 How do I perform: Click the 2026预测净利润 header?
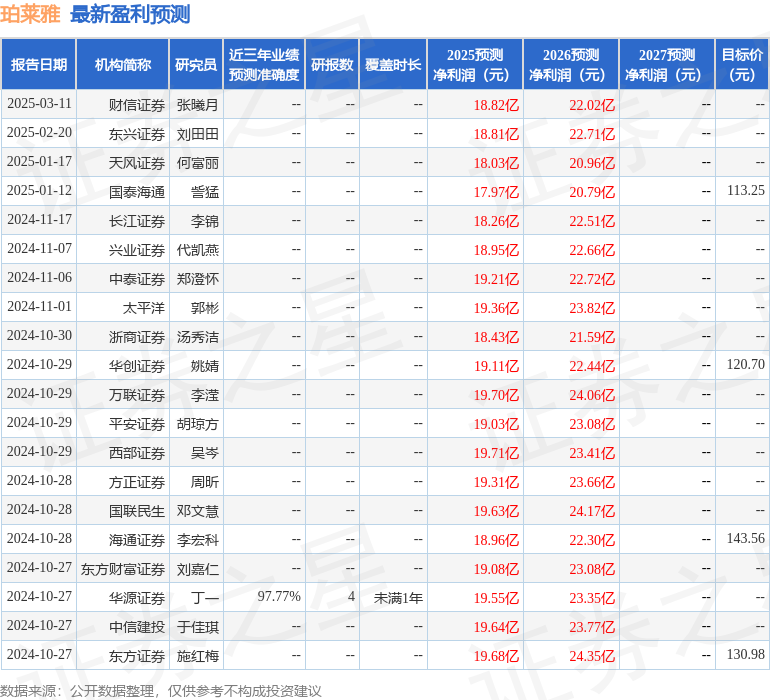(571, 65)
